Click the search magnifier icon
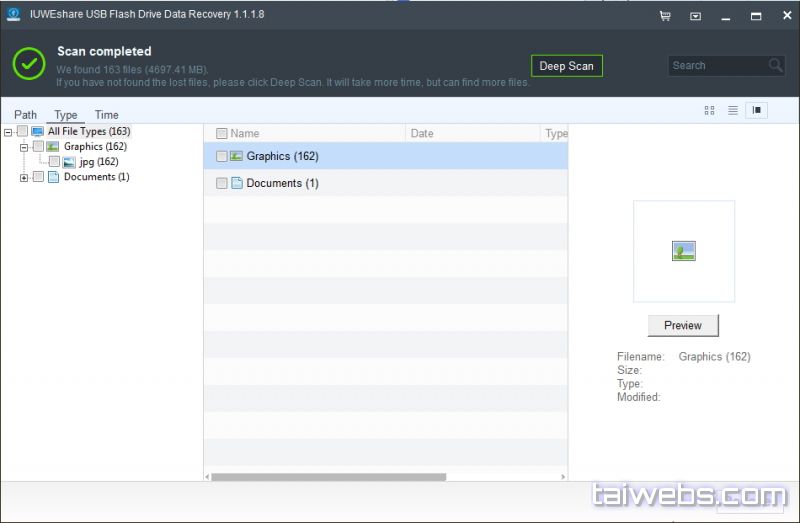This screenshot has width=800, height=523. [x=776, y=66]
